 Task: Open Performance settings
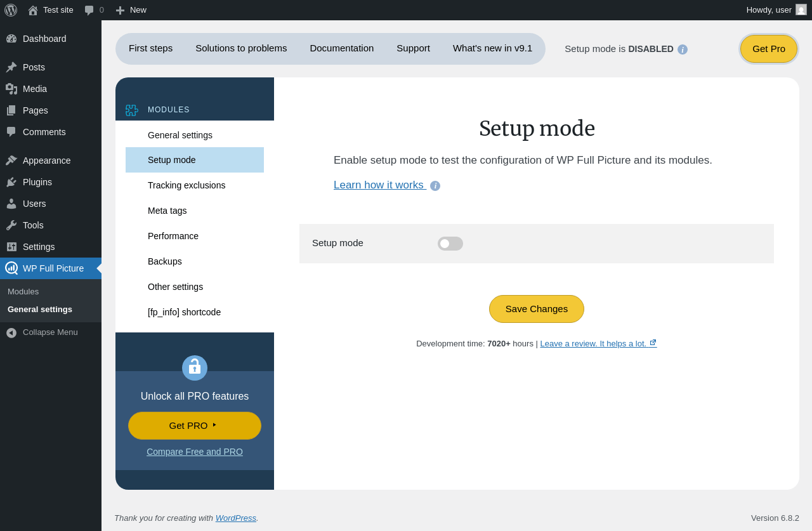tap(195, 236)
